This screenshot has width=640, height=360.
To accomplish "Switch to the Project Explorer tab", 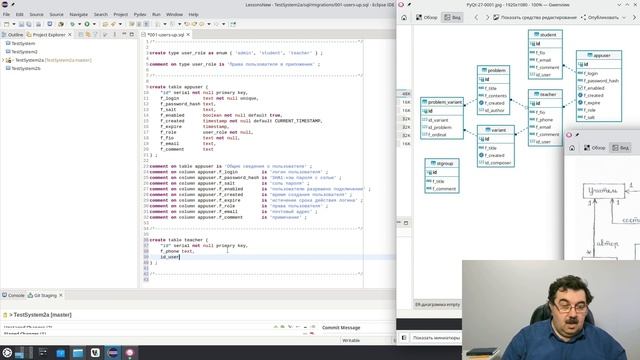I will [46, 35].
